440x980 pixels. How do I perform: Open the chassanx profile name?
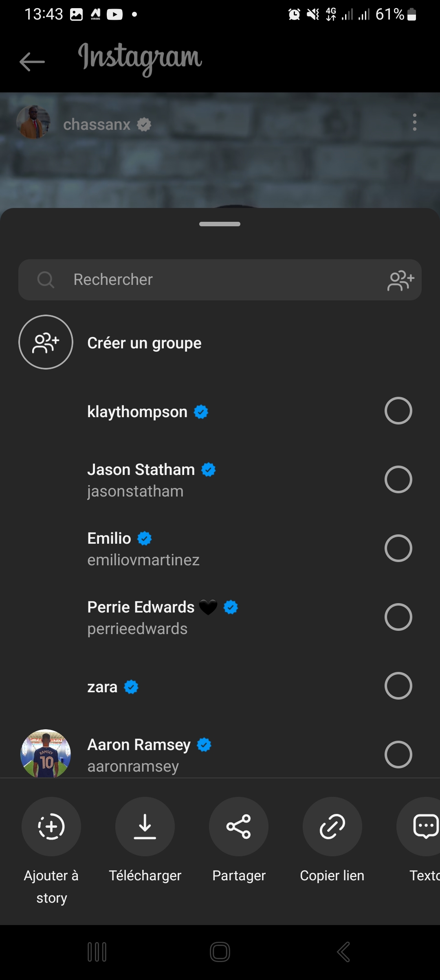point(97,125)
